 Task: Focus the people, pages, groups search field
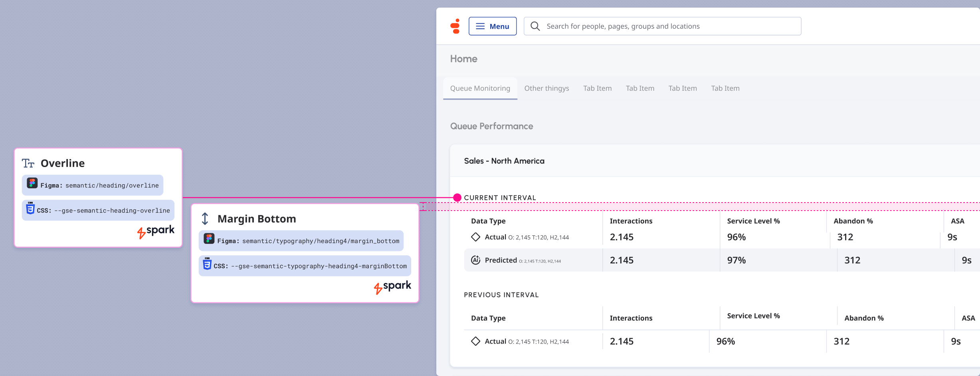[662, 26]
